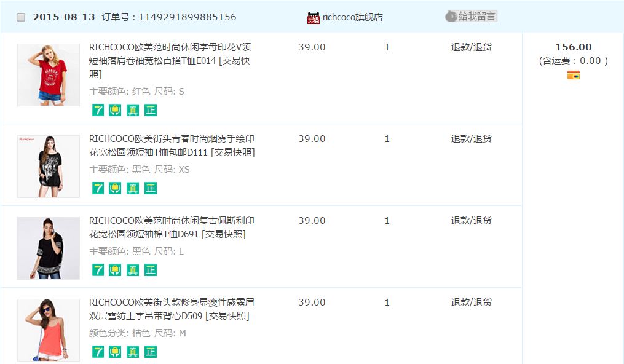Click the 正 genuine icon under D509 item
This screenshot has width=624, height=364.
coord(151,352)
